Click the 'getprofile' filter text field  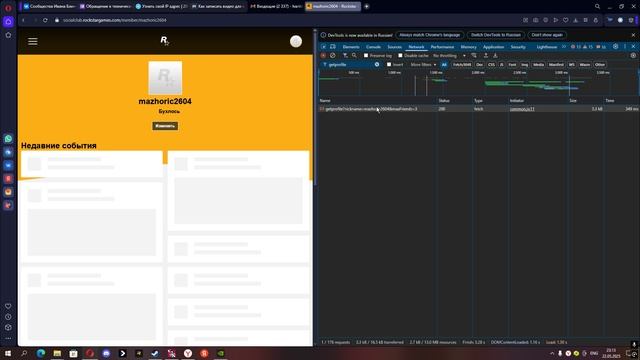pyautogui.click(x=350, y=64)
